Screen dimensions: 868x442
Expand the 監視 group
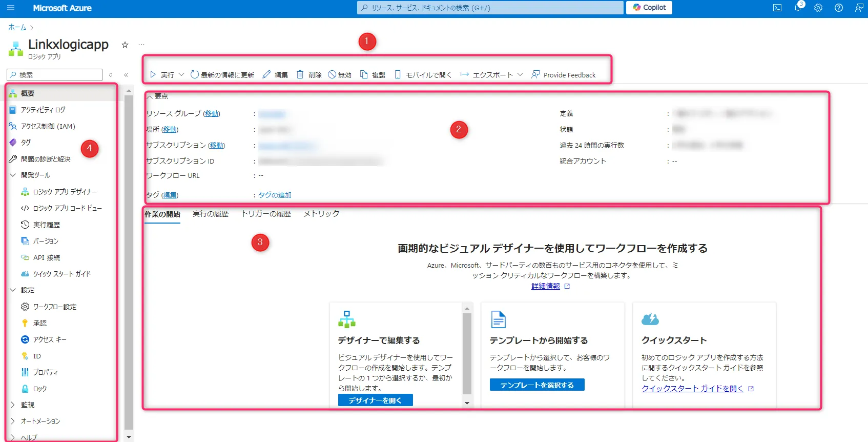(x=13, y=405)
